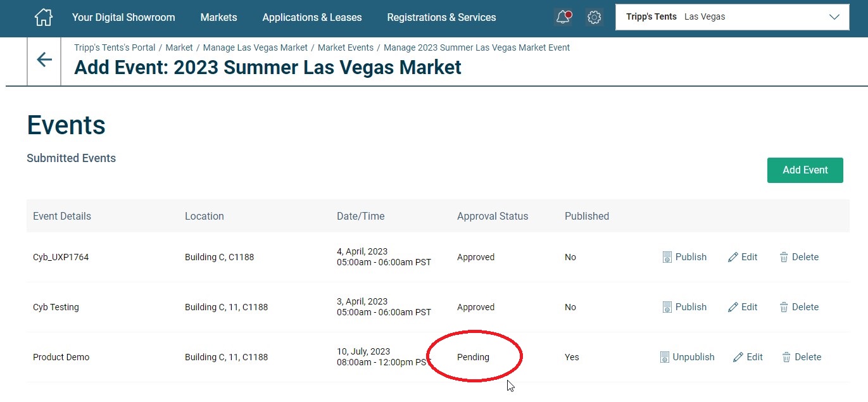868x402 pixels.
Task: Open the Markets menu
Action: click(218, 17)
